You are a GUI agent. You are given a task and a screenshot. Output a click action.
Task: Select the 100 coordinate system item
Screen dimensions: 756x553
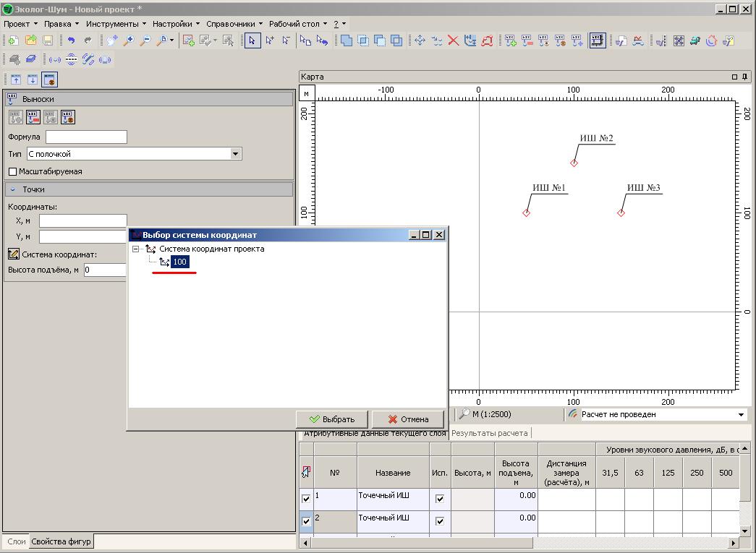179,262
